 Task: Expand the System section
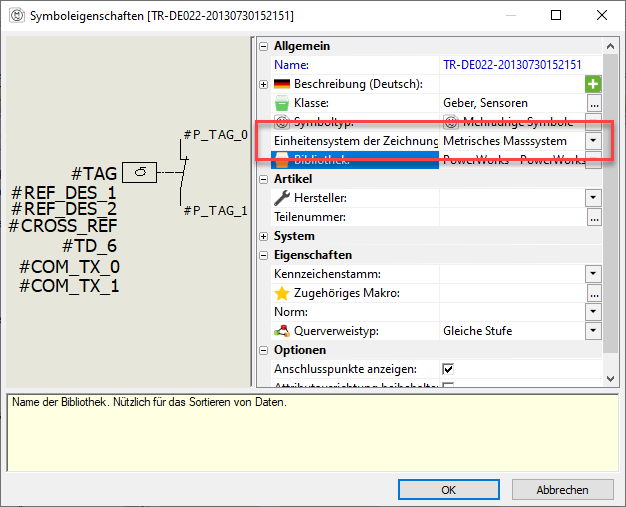tap(264, 236)
